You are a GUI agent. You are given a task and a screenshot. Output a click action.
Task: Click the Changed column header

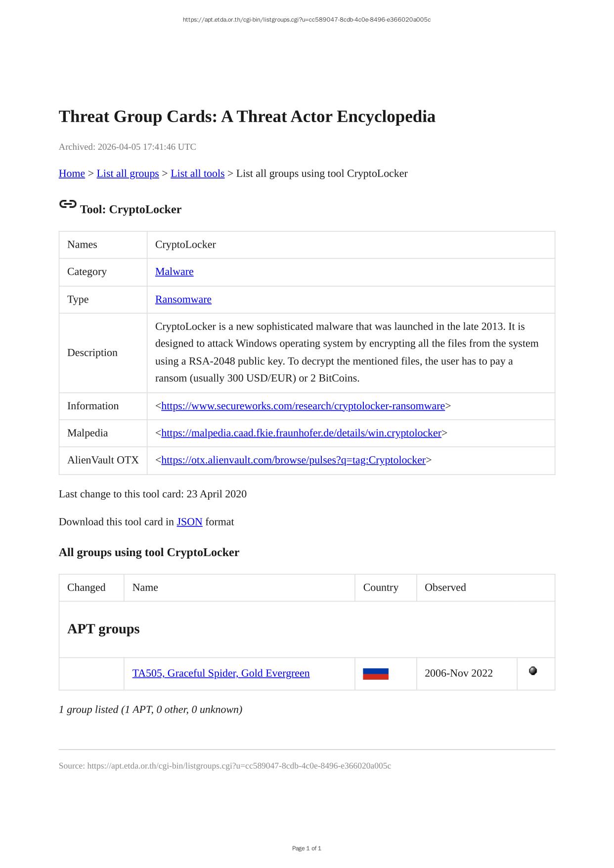[87, 588]
